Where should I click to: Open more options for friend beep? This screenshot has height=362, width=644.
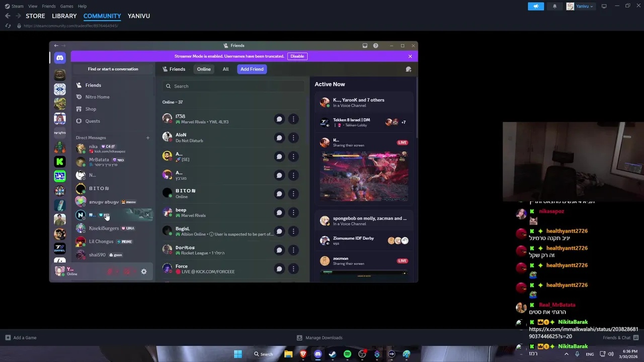[x=293, y=213]
